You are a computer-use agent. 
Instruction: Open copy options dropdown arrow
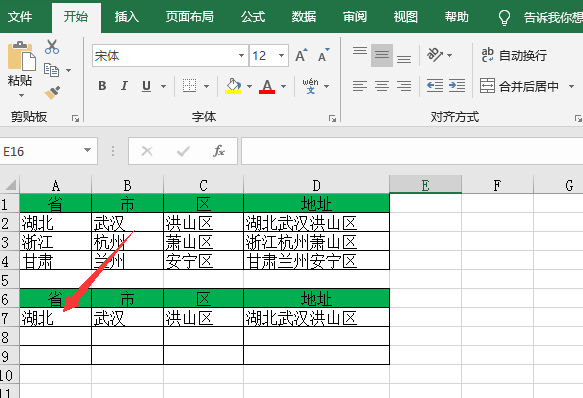(69, 70)
